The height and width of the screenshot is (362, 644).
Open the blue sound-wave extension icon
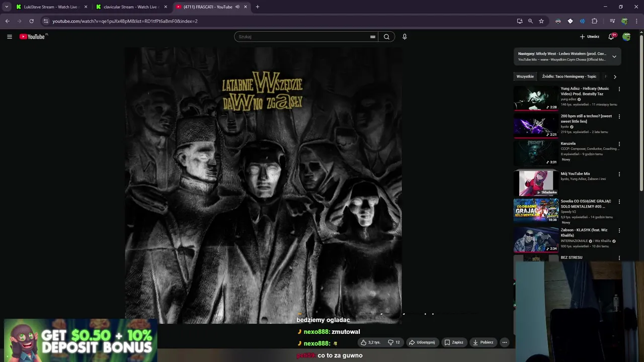(582, 21)
